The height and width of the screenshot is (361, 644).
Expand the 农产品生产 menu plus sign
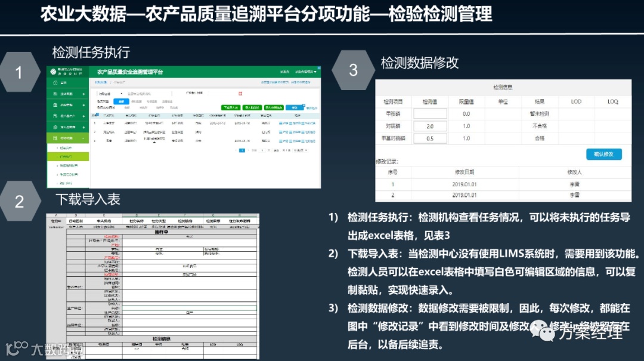click(x=84, y=116)
